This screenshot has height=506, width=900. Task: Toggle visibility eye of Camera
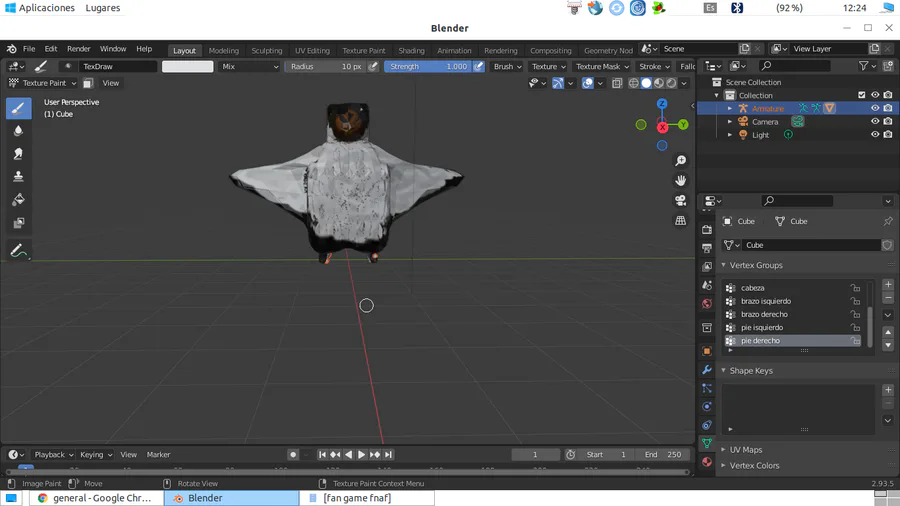click(x=875, y=121)
